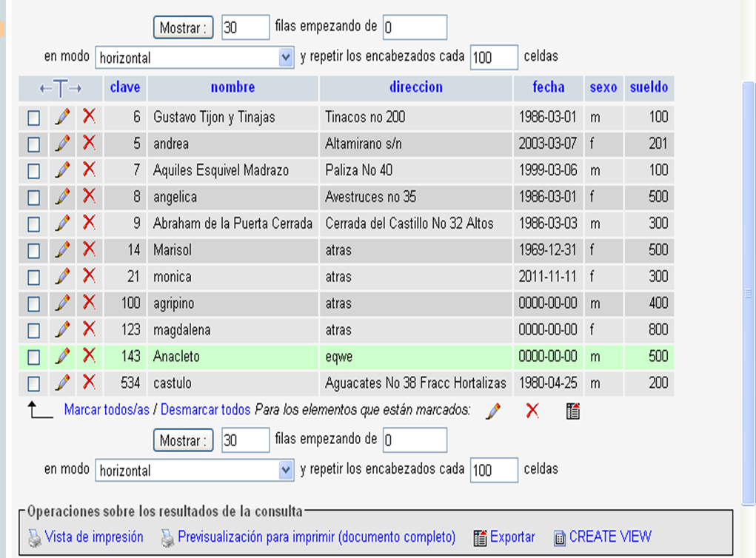Click the CREATE VIEW link
This screenshot has width=756, height=558.
click(610, 537)
